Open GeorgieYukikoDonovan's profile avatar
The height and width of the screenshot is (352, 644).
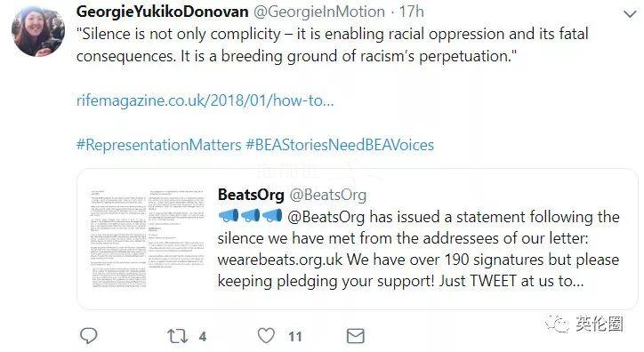point(37,31)
